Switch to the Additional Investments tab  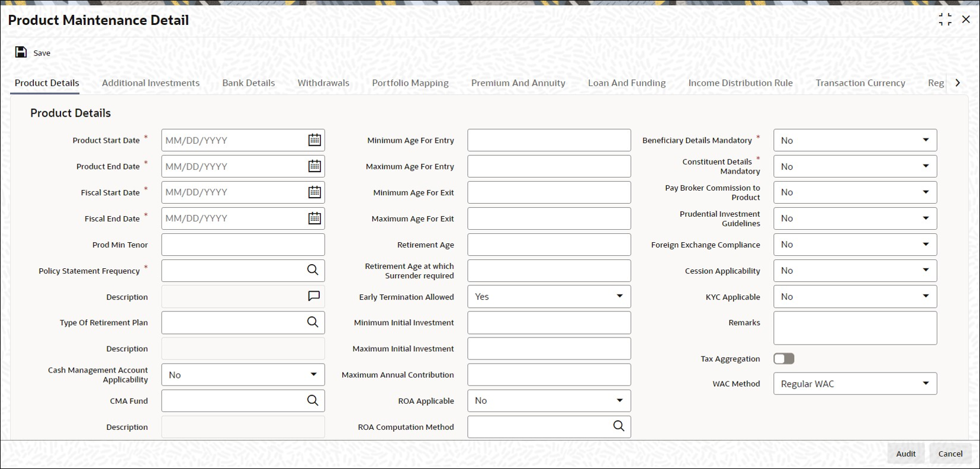click(x=150, y=83)
